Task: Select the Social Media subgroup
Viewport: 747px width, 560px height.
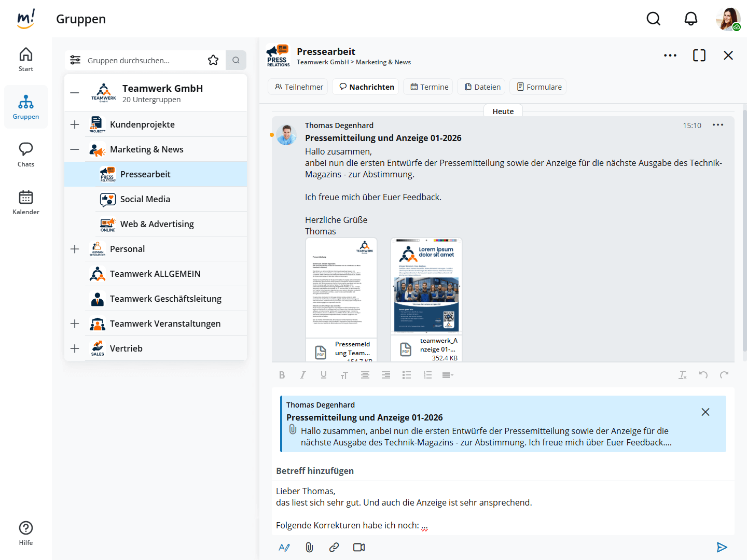Action: (x=145, y=199)
